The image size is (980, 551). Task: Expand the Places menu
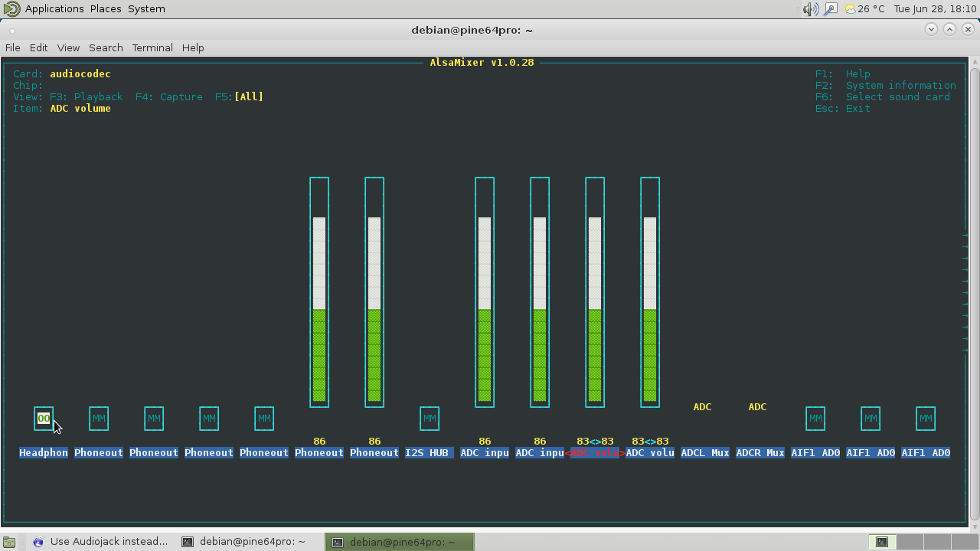pos(106,9)
